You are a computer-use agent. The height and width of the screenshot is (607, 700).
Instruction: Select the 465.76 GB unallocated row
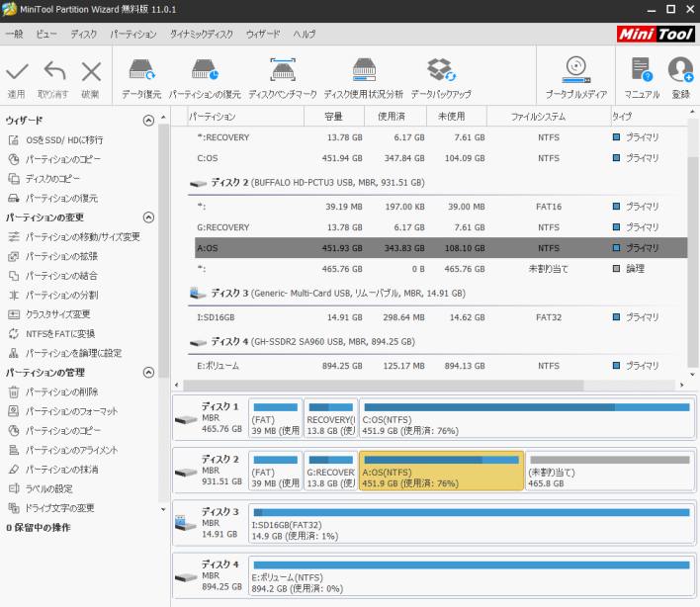click(x=441, y=269)
